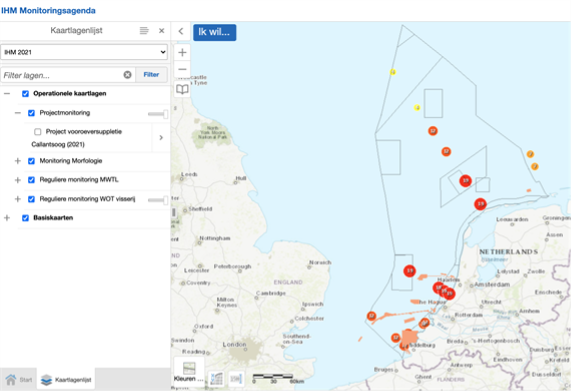Screen dimensions: 572x392
Task: Uncheck Reguliere monitoring WOT visserij
Action: coord(31,199)
